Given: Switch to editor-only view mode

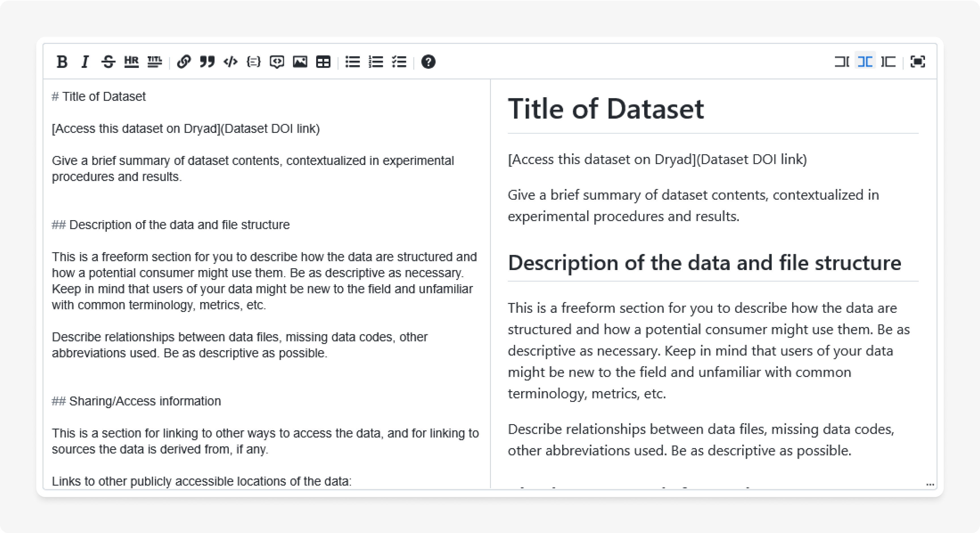Looking at the screenshot, I should pos(842,61).
